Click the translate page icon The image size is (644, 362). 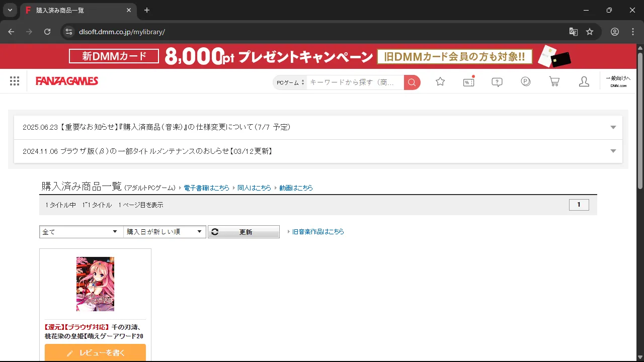tap(573, 32)
